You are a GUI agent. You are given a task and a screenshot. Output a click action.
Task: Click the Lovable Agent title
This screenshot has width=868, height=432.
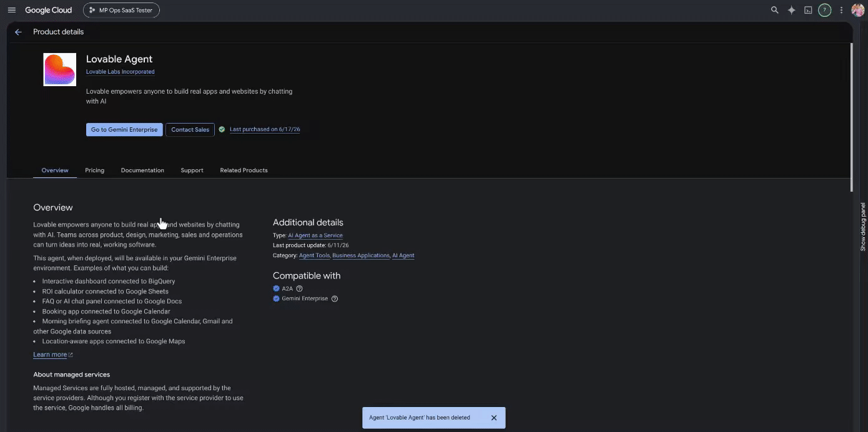[x=119, y=59]
